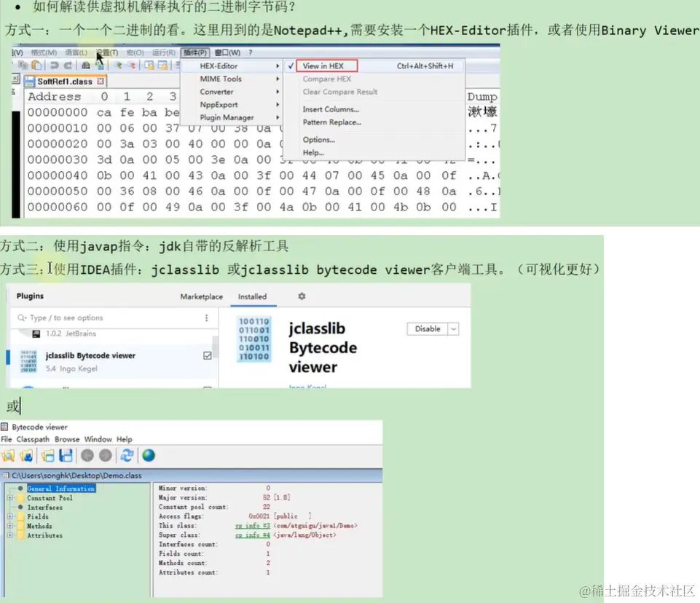This screenshot has width=700, height=603.
Task: Close the SoftRef1.class tab via red X
Action: coord(101,82)
